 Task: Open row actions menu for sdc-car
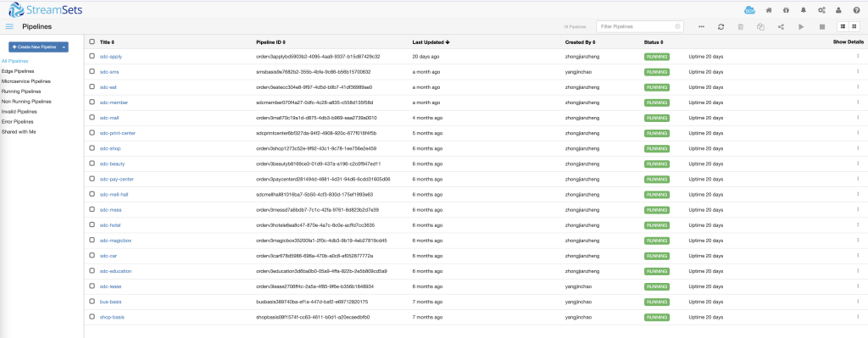[x=858, y=256]
